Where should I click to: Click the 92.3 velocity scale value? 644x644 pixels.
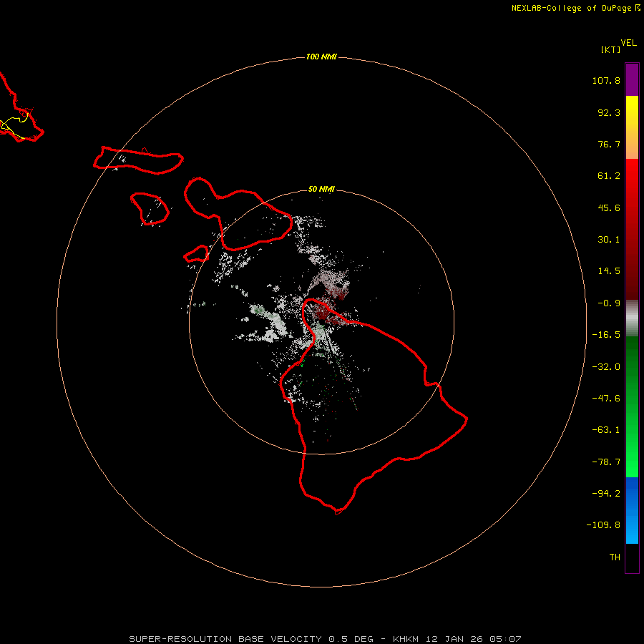pyautogui.click(x=609, y=112)
